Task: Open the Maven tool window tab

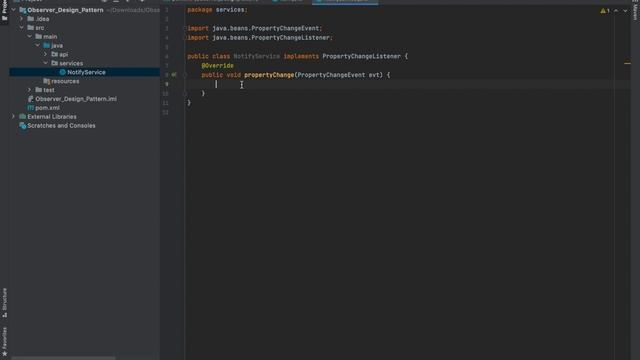Action: pyautogui.click(x=635, y=10)
